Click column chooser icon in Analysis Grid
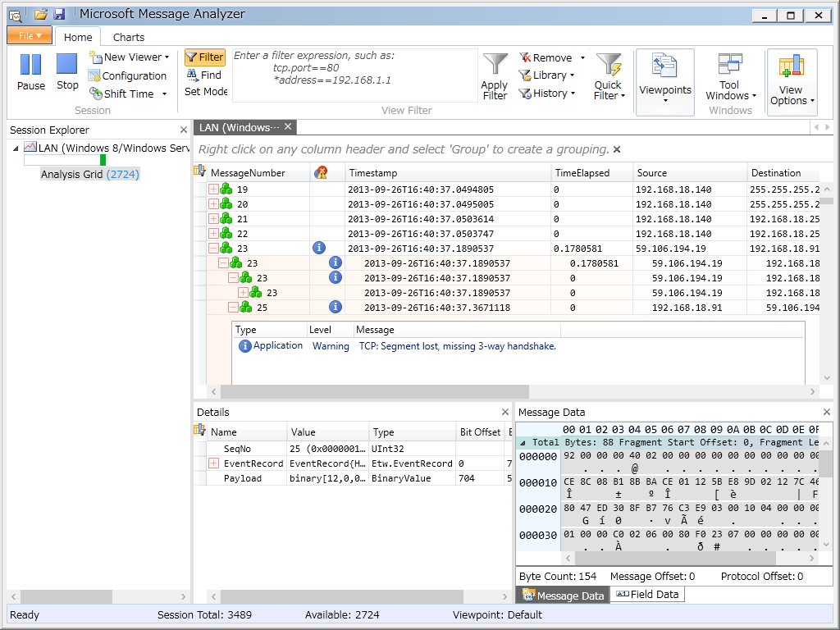840x630 pixels. pos(200,171)
